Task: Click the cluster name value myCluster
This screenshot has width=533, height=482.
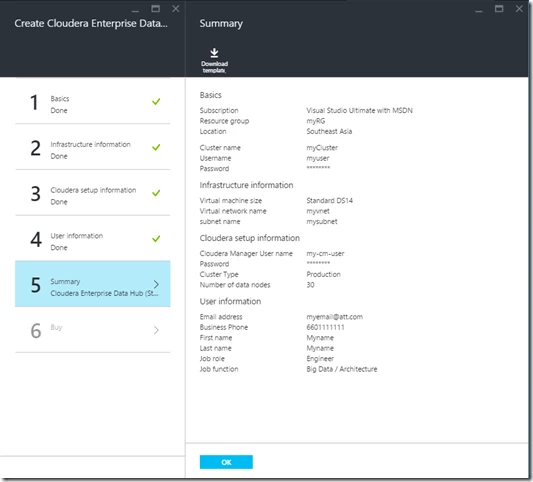Action: pyautogui.click(x=322, y=148)
